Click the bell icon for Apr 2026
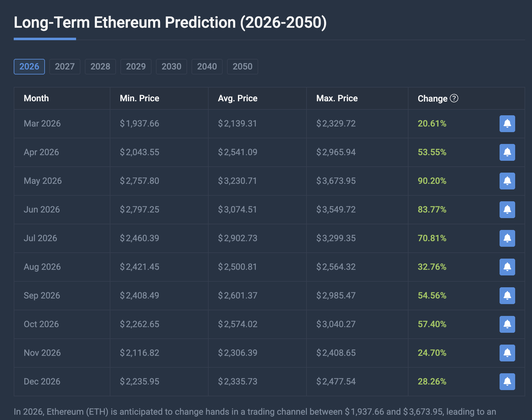This screenshot has width=532, height=420. [507, 152]
